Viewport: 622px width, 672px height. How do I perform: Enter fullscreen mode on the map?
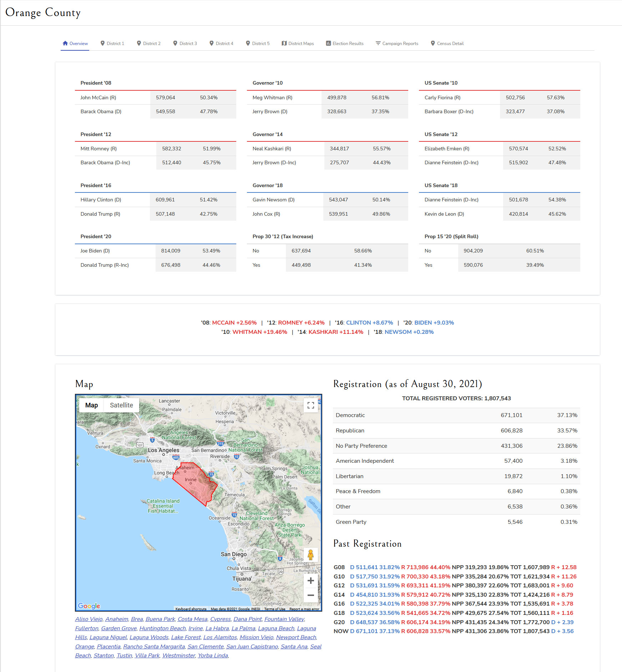311,405
